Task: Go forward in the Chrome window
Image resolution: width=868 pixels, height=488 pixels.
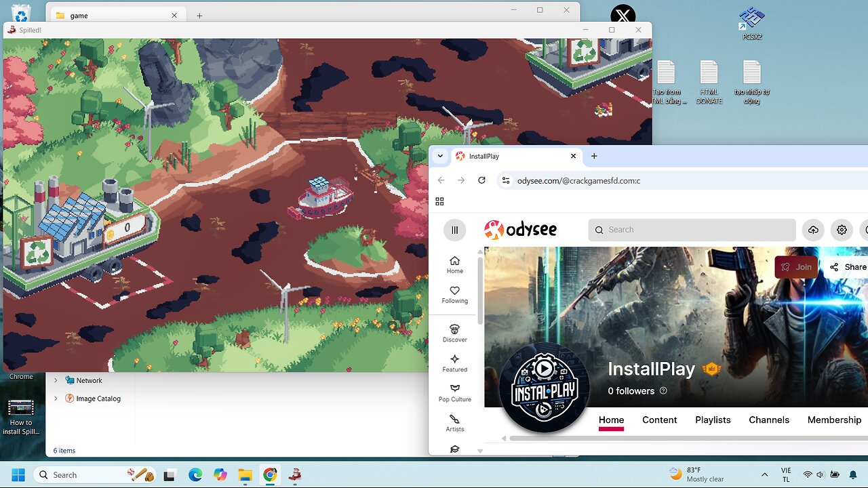Action: pos(461,180)
